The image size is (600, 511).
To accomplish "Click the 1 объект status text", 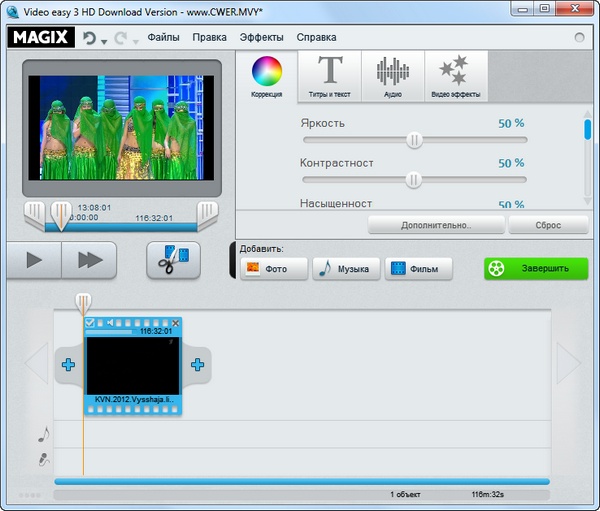I will click(x=405, y=495).
